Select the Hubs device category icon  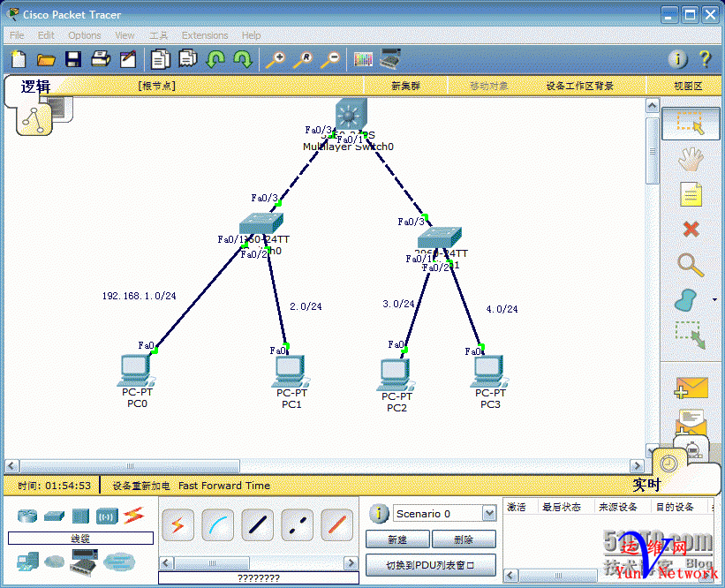click(x=80, y=516)
